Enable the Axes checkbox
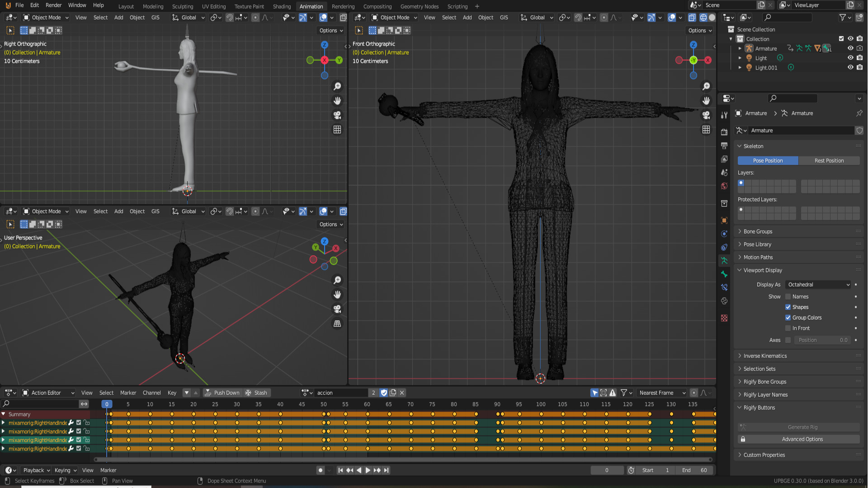Screen dimensions: 868x488 [788, 340]
